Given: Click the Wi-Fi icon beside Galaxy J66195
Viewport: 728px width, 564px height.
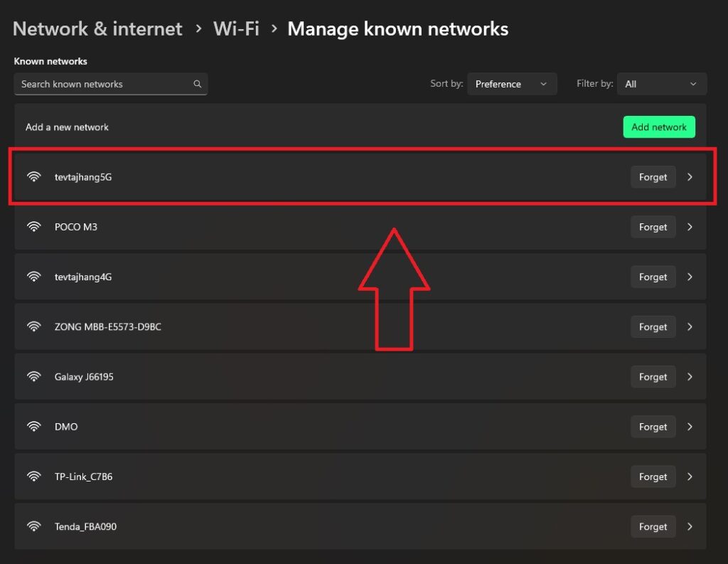Looking at the screenshot, I should pyautogui.click(x=34, y=377).
